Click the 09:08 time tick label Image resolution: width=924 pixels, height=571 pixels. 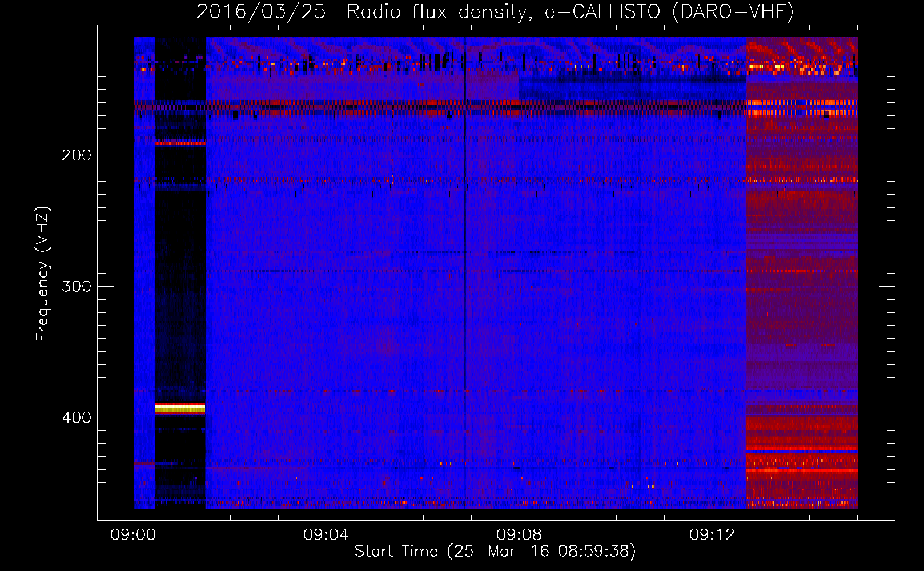coord(519,535)
